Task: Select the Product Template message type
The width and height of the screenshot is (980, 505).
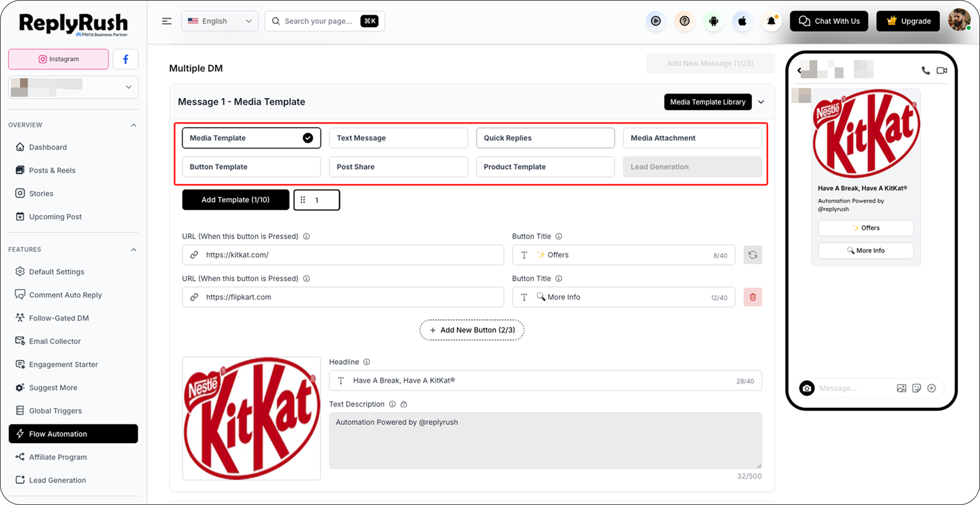Action: coord(545,167)
